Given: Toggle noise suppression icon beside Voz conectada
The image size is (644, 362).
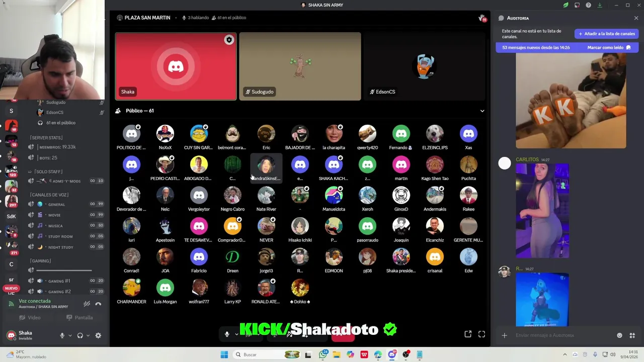Looking at the screenshot, I should (87, 304).
